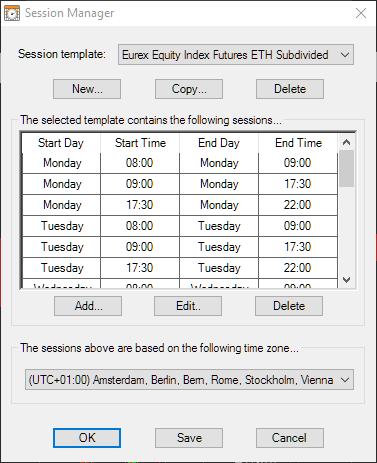This screenshot has width=377, height=463.
Task: Click the session list scrollbar thumb
Action: point(347,169)
